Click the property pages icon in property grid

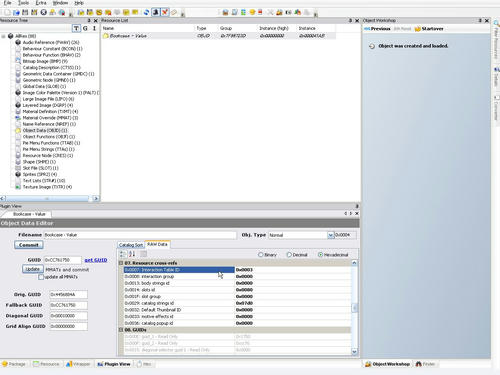(143, 254)
